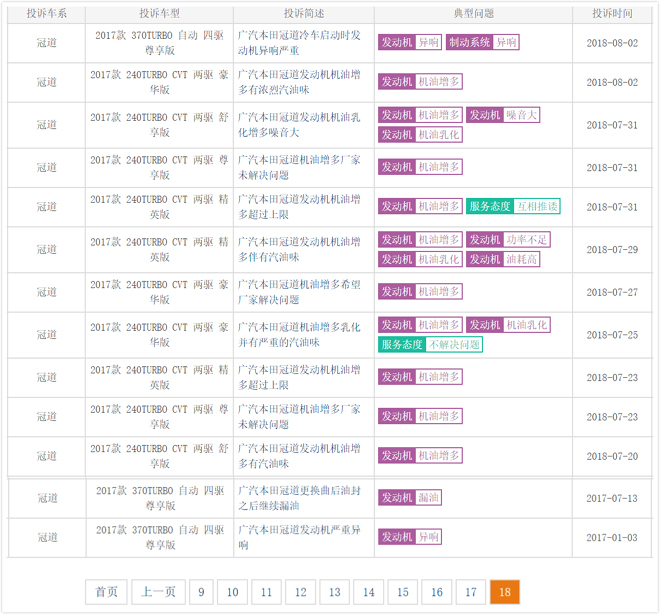
Task: Click the date 2018-07-27
Action: (x=612, y=293)
